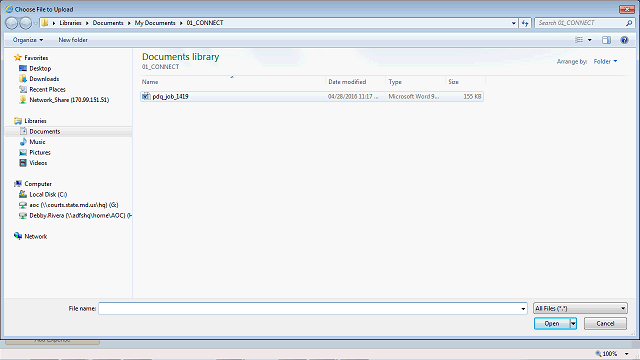The image size is (640, 360).
Task: Click the New folder button
Action: coord(73,40)
